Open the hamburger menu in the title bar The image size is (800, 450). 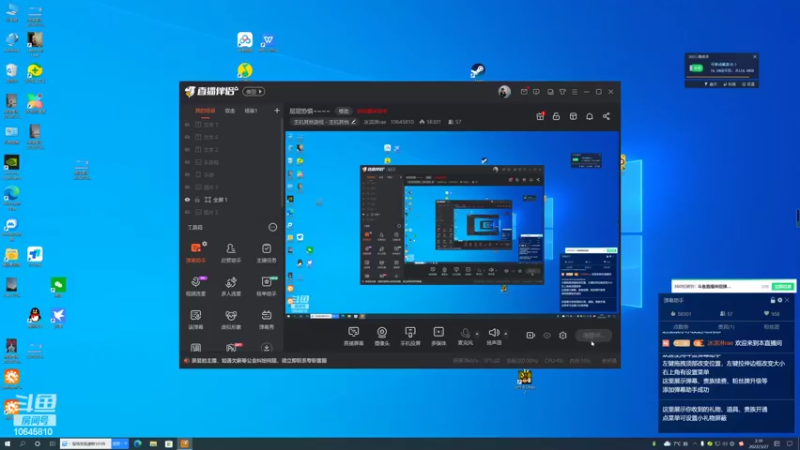pos(574,92)
